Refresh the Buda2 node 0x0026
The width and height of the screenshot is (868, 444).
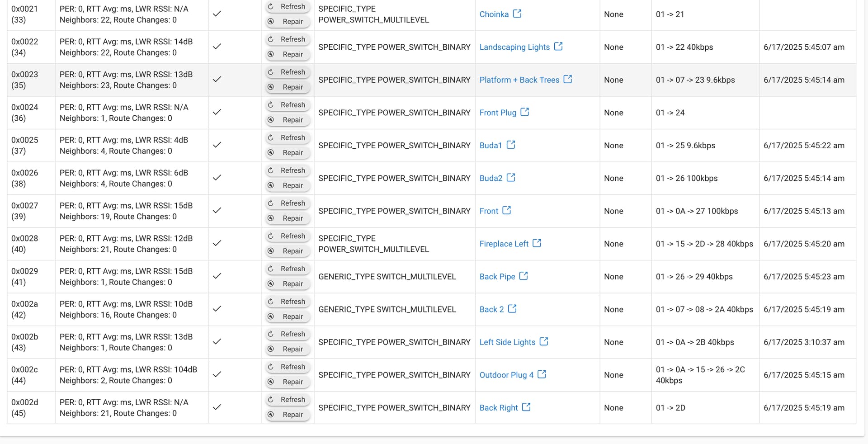pyautogui.click(x=288, y=170)
